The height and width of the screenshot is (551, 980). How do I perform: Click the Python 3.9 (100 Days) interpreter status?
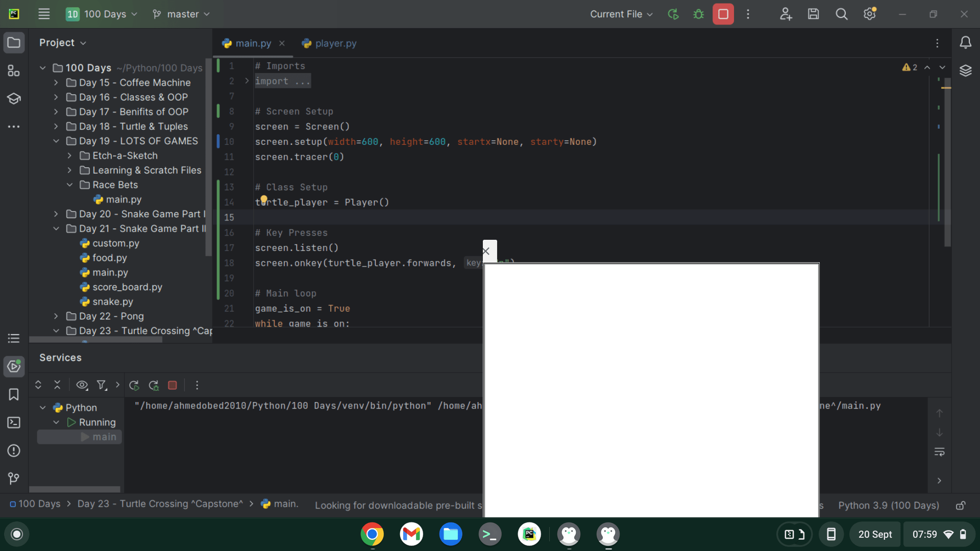(888, 505)
